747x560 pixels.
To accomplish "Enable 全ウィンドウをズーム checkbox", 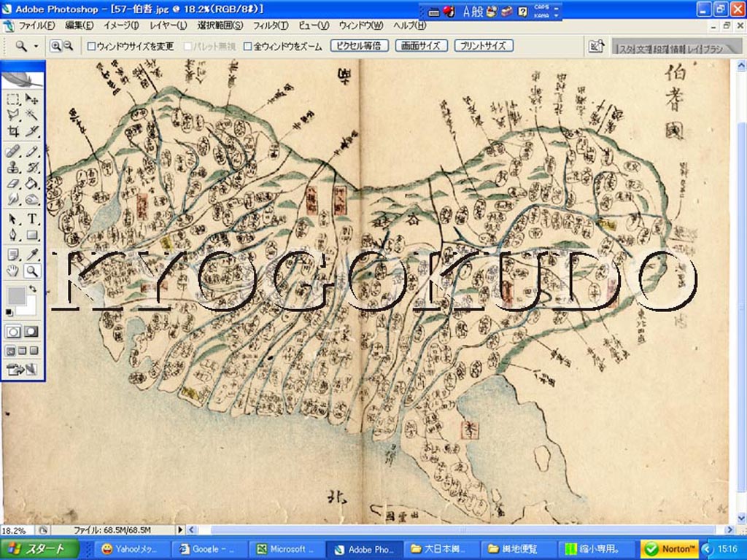I will [x=248, y=46].
